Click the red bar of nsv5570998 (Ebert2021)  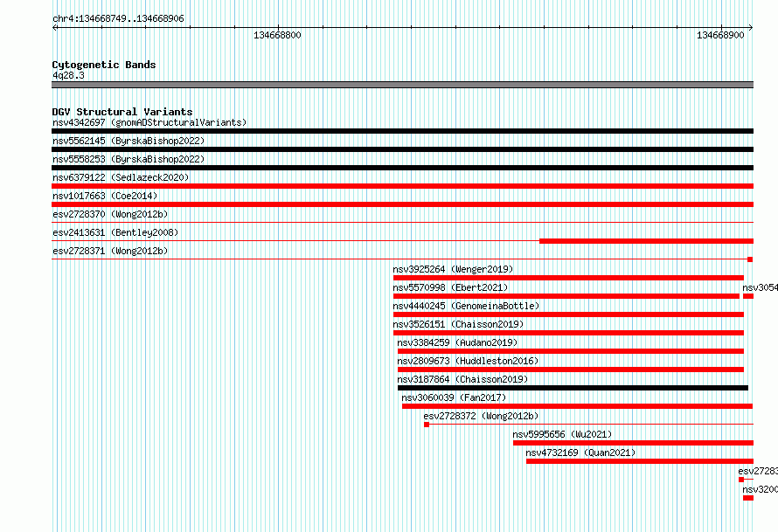pyautogui.click(x=566, y=296)
